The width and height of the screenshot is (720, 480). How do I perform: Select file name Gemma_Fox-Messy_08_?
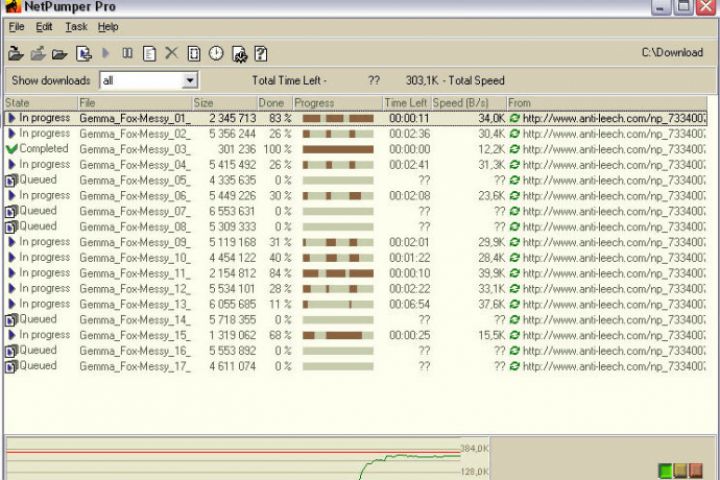click(x=135, y=227)
